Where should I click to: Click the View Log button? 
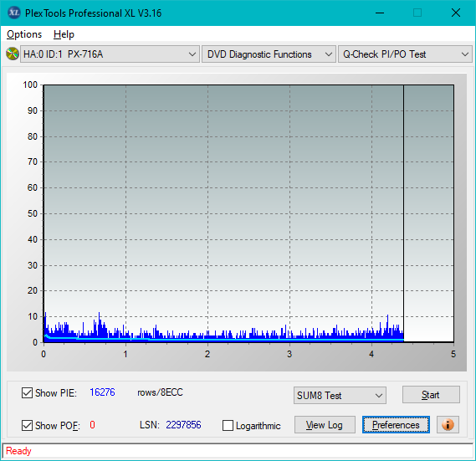point(325,425)
